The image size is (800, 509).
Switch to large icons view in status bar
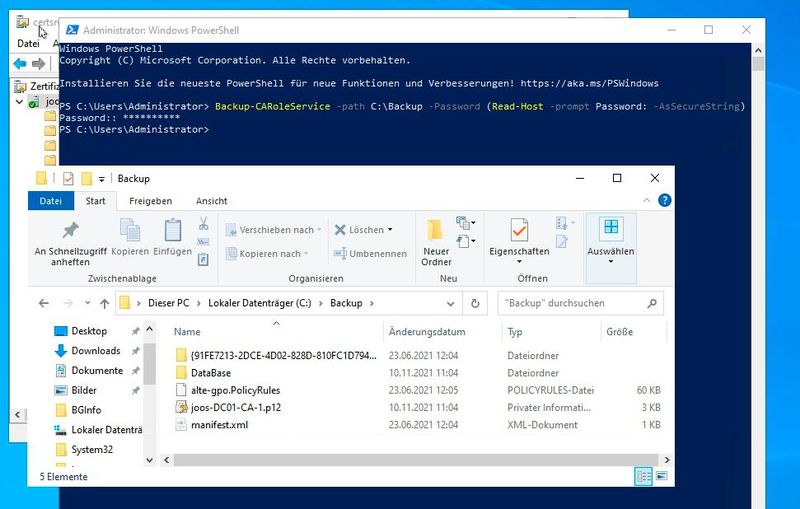[x=662, y=476]
